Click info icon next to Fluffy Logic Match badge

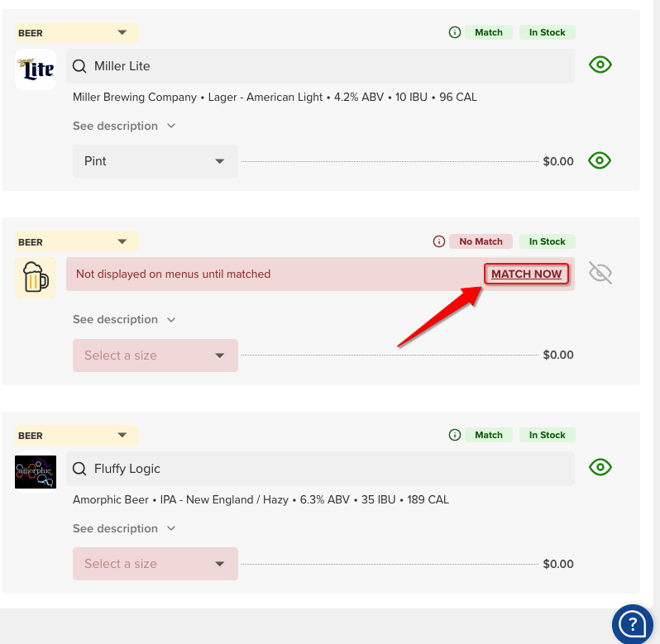(454, 435)
